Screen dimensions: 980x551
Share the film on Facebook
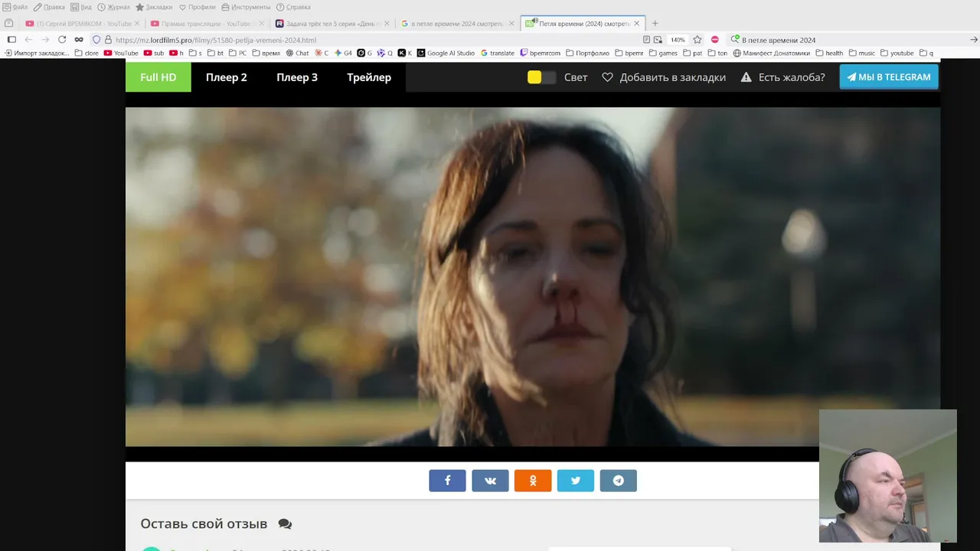pos(447,481)
